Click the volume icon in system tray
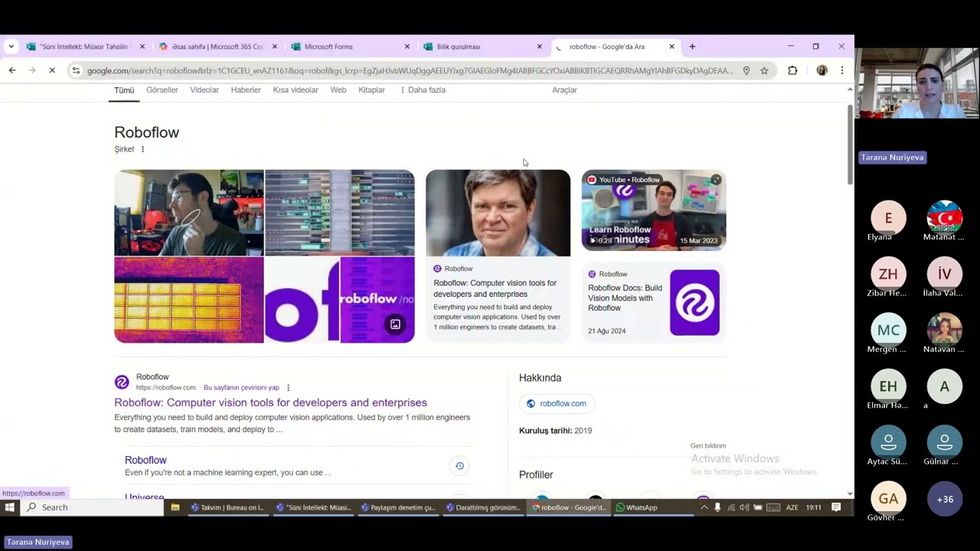Image resolution: width=980 pixels, height=551 pixels. pyautogui.click(x=744, y=507)
